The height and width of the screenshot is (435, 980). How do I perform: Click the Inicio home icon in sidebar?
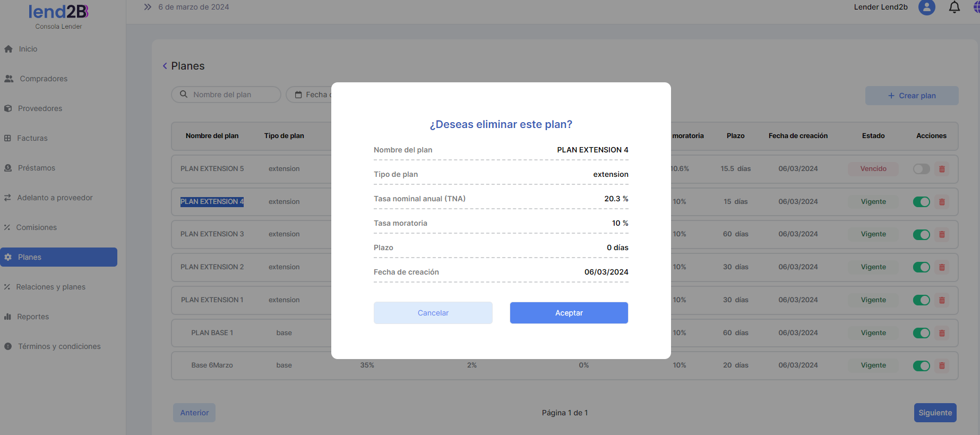(x=8, y=49)
